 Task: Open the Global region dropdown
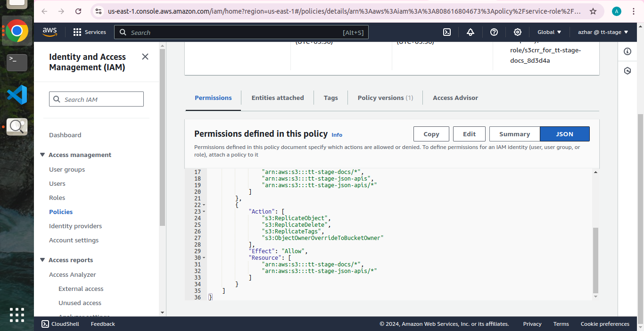(x=549, y=32)
